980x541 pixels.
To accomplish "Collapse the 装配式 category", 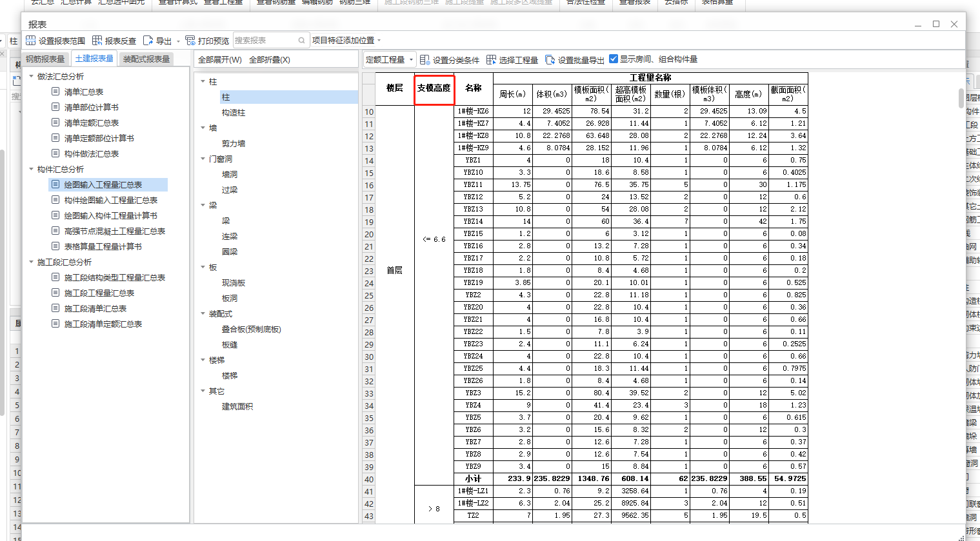I will 203,313.
